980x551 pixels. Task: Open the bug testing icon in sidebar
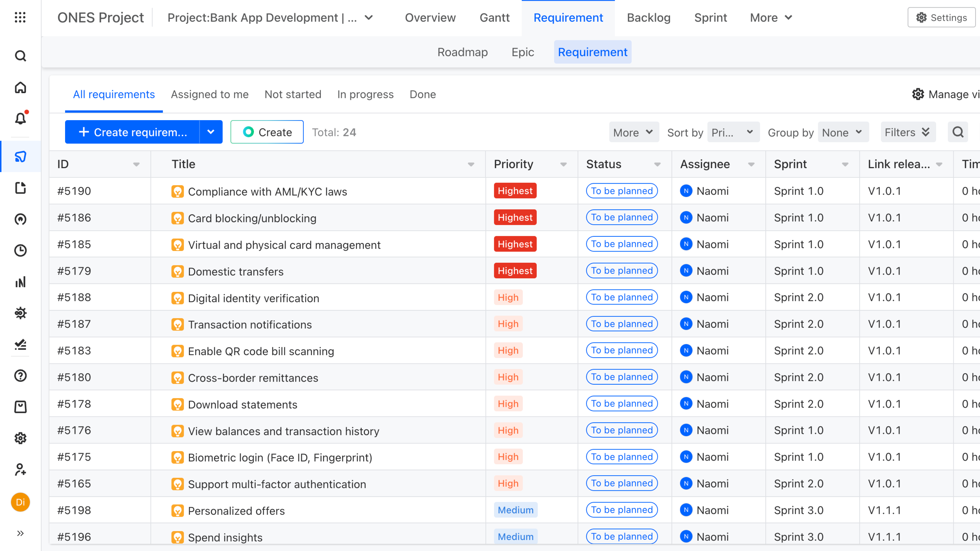[x=20, y=313]
